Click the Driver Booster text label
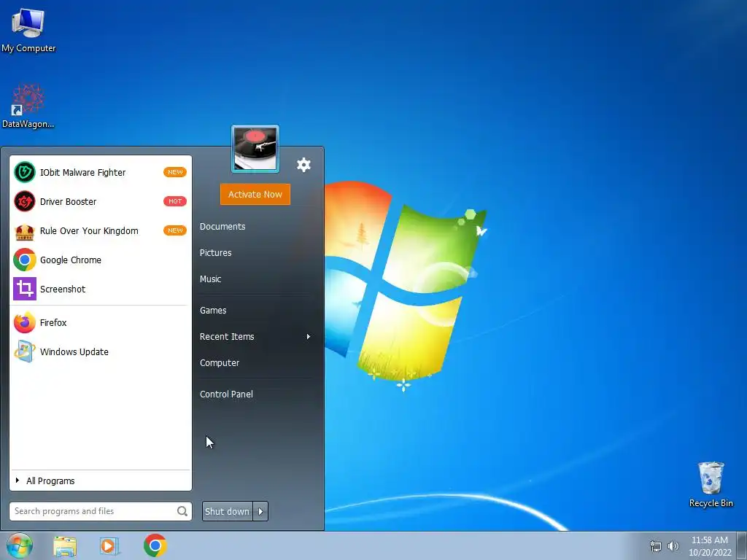The height and width of the screenshot is (560, 747). click(68, 201)
